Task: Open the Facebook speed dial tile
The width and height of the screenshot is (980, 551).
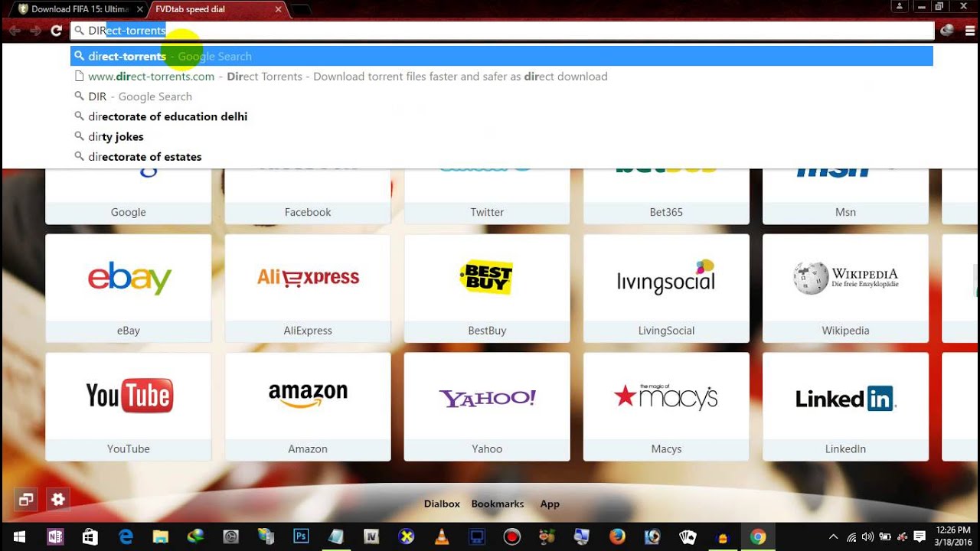Action: point(308,196)
